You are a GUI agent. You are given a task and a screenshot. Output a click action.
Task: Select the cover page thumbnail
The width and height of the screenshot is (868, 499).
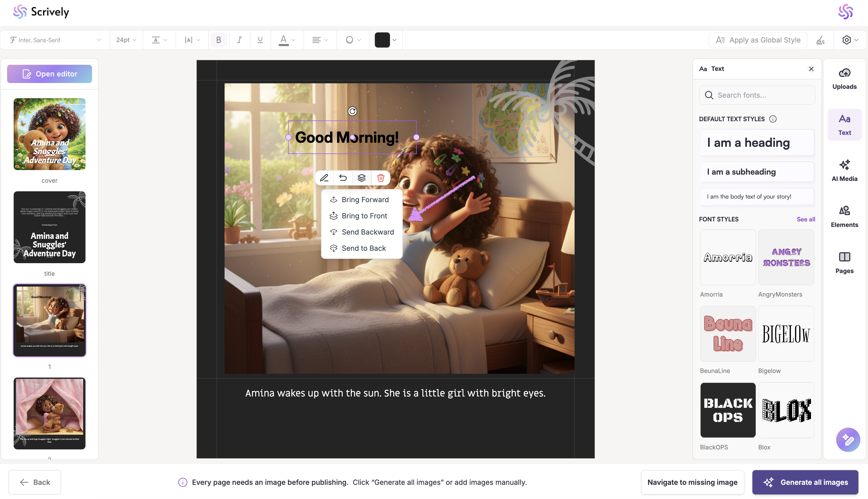[x=49, y=134]
